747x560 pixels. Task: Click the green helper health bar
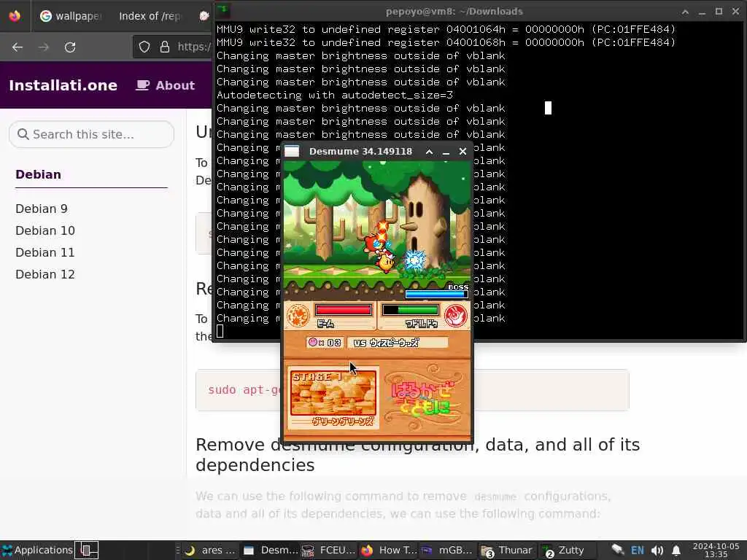click(410, 310)
